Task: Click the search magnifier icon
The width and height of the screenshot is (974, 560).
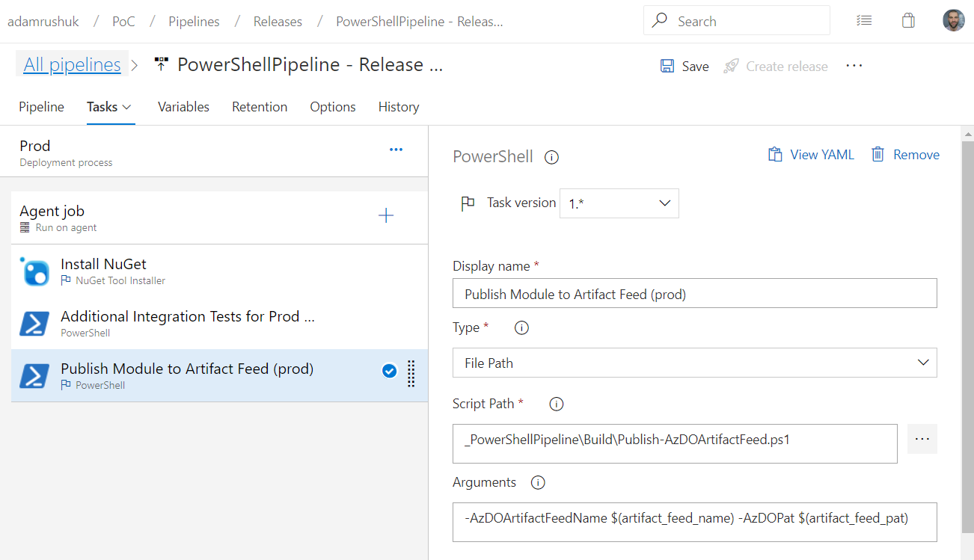Action: coord(659,20)
